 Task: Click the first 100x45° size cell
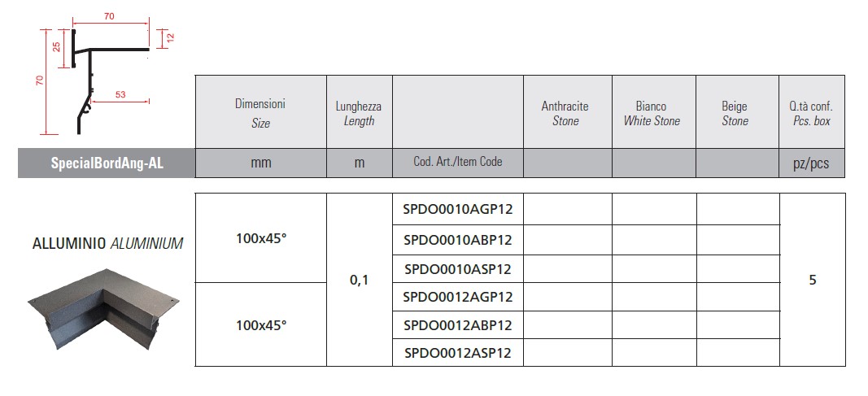261,237
